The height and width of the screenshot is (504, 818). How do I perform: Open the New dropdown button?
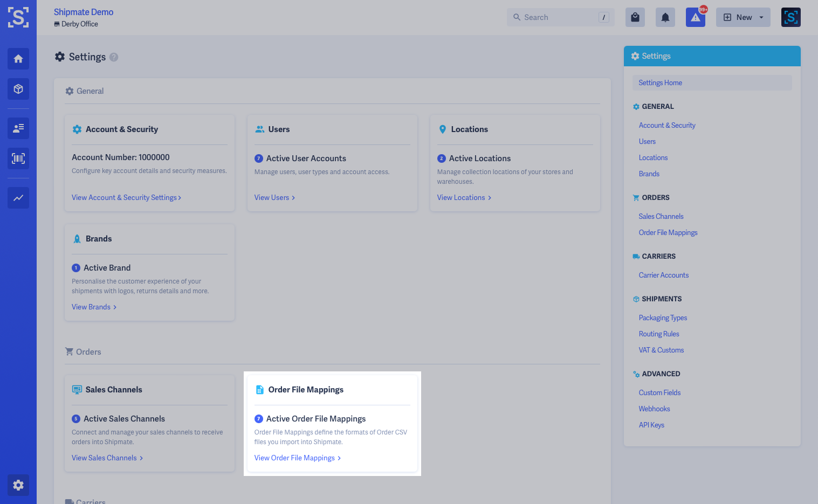click(x=743, y=17)
